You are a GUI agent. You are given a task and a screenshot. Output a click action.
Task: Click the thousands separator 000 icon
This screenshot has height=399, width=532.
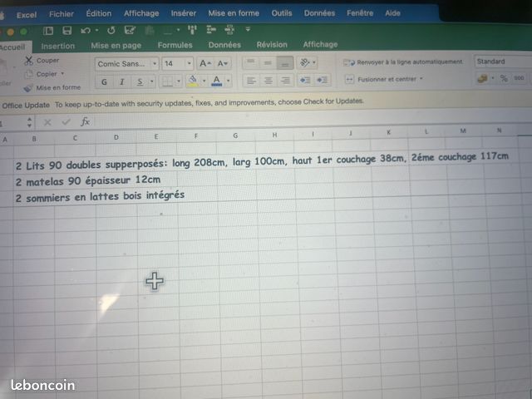[519, 78]
